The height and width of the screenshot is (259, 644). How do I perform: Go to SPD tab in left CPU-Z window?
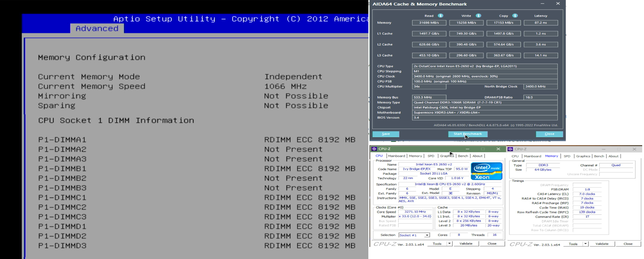(431, 156)
